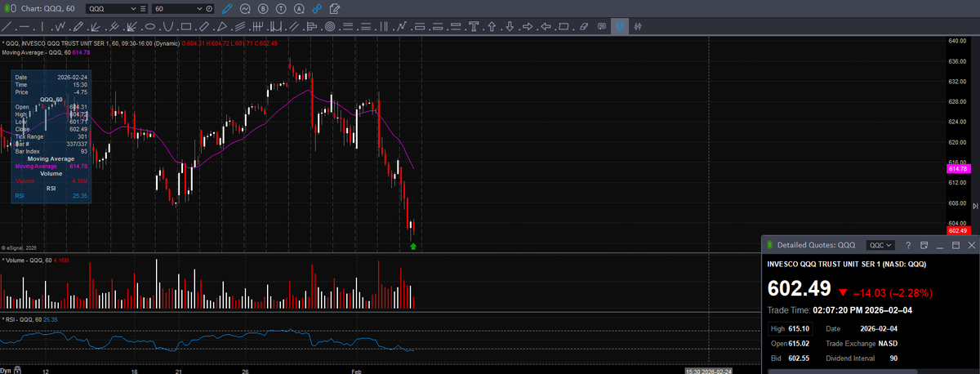980x374 pixels.
Task: Select the eraser tool
Action: click(583, 27)
